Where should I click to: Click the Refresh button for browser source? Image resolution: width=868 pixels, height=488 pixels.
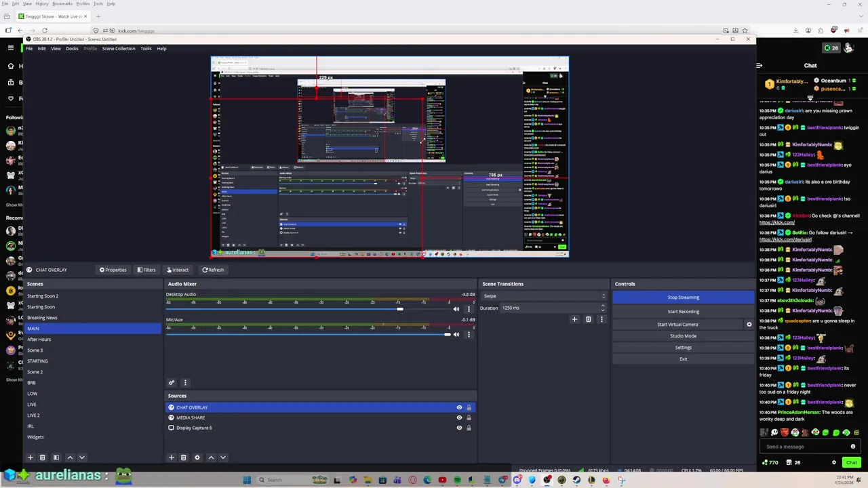pos(213,270)
